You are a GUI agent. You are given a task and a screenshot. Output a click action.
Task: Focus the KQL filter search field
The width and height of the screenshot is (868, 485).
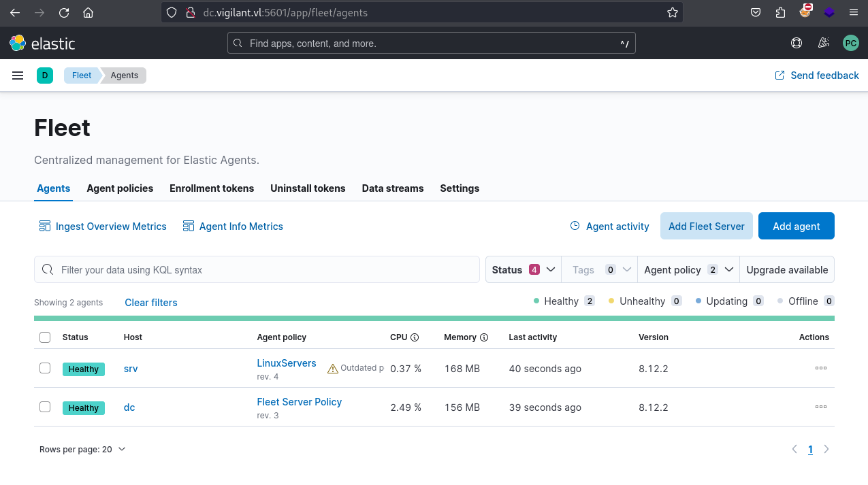(x=257, y=269)
